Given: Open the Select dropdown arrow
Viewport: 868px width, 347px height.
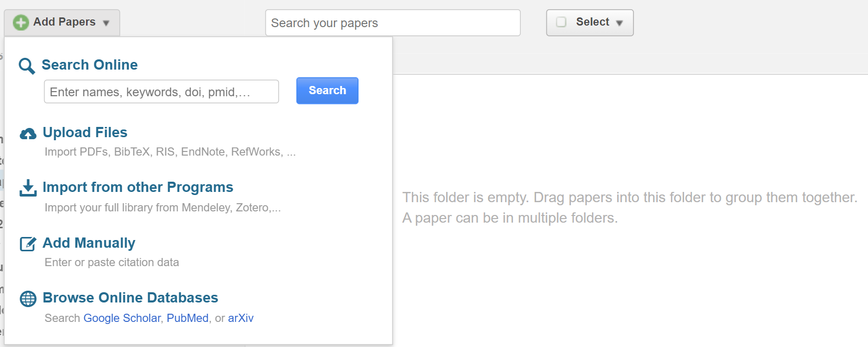Looking at the screenshot, I should [619, 23].
